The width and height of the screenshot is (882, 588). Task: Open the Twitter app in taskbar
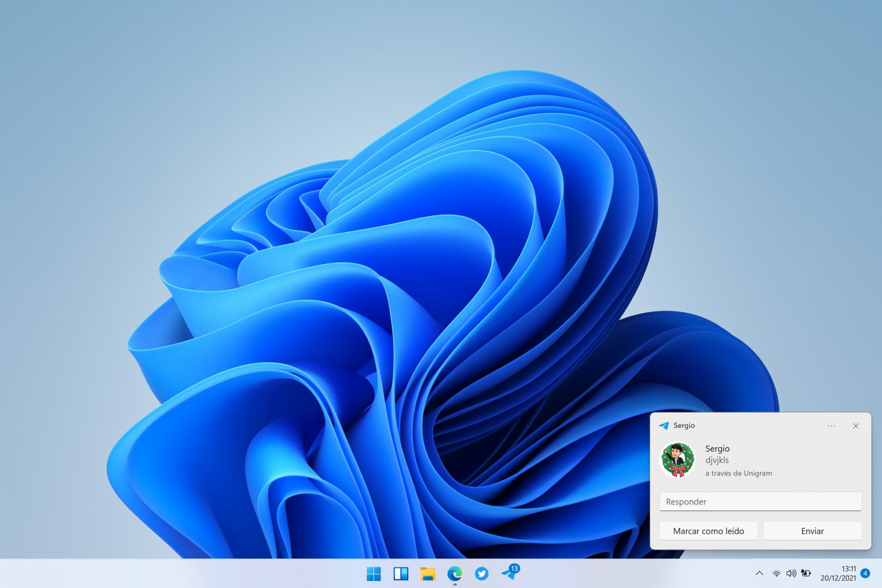tap(481, 573)
